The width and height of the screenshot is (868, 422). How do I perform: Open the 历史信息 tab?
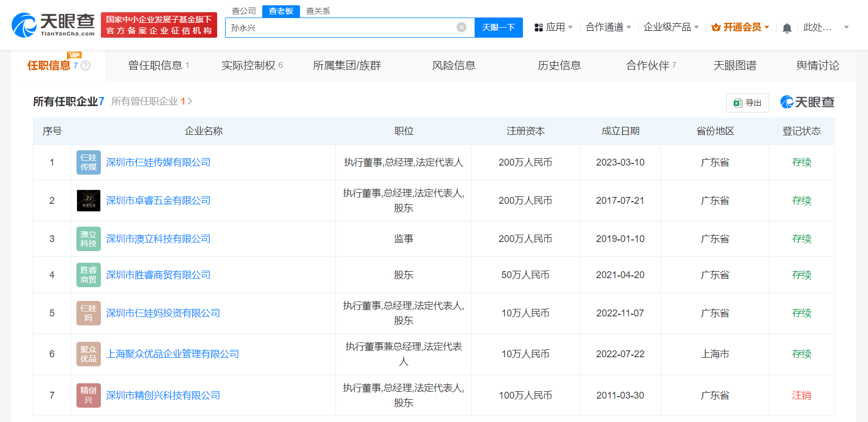(559, 65)
